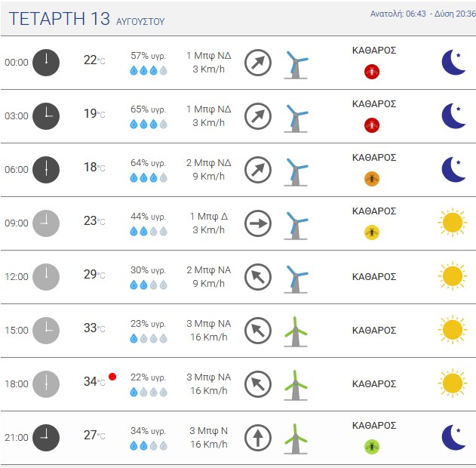The width and height of the screenshot is (476, 468).
Task: Click the blue wind turbine at 12:00
Action: tap(296, 278)
